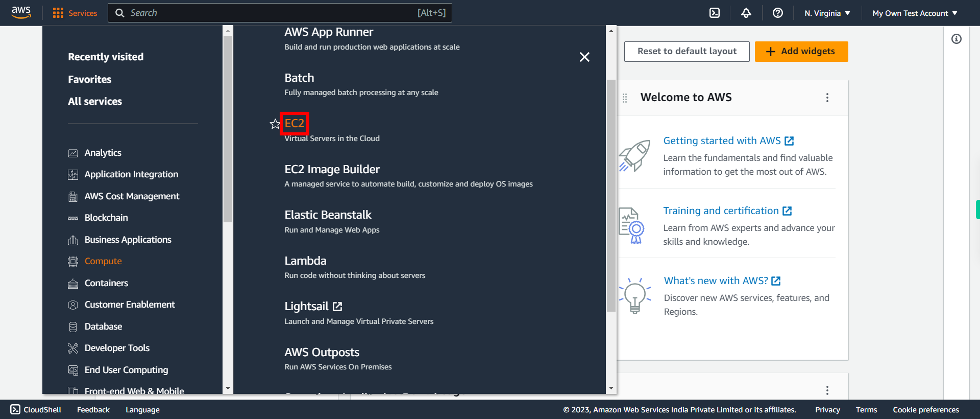Click the Application Integration category icon
Image resolution: width=980 pixels, height=419 pixels.
pos(73,175)
